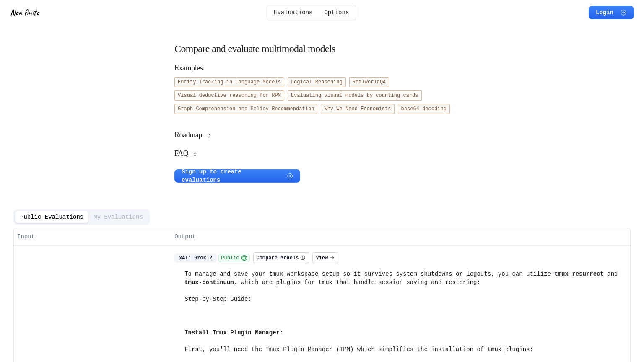Switch to the My Evaluations tab

pos(118,217)
